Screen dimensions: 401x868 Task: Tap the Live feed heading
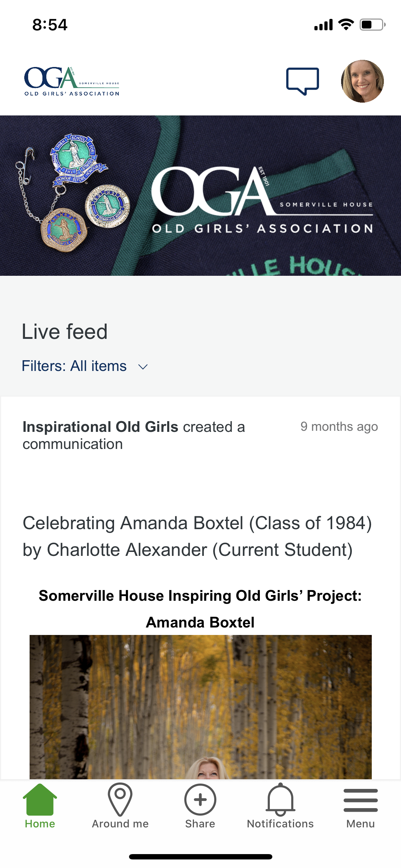point(65,332)
